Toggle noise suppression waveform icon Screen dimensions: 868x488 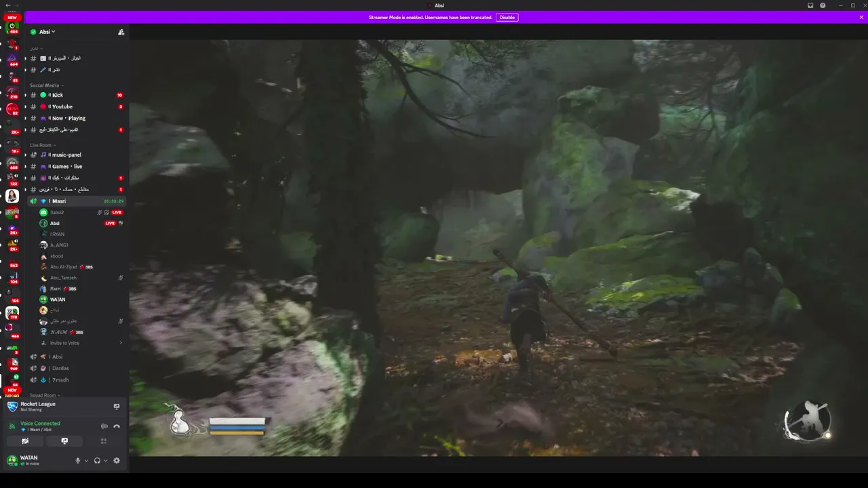pos(104,426)
